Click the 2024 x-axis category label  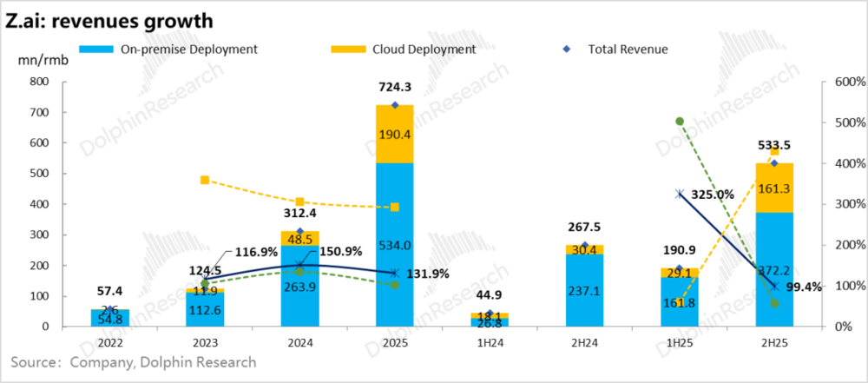(x=299, y=342)
